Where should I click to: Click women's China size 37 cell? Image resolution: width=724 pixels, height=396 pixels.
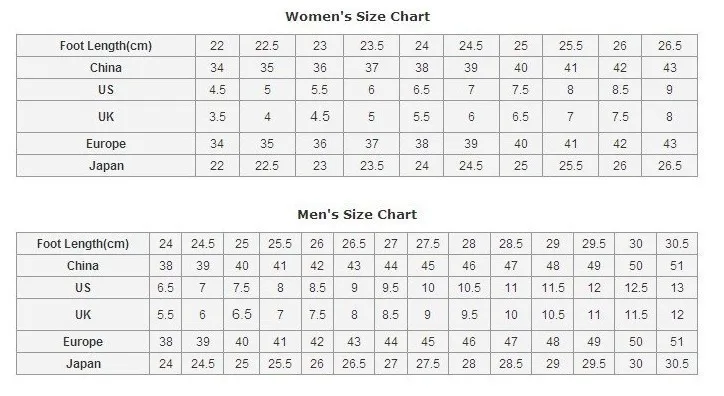click(x=372, y=68)
